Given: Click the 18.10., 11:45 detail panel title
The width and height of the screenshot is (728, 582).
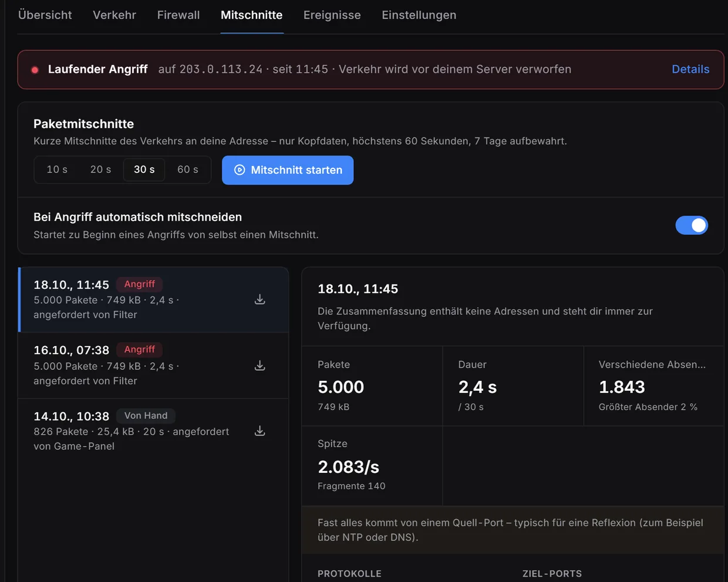Looking at the screenshot, I should pos(358,289).
